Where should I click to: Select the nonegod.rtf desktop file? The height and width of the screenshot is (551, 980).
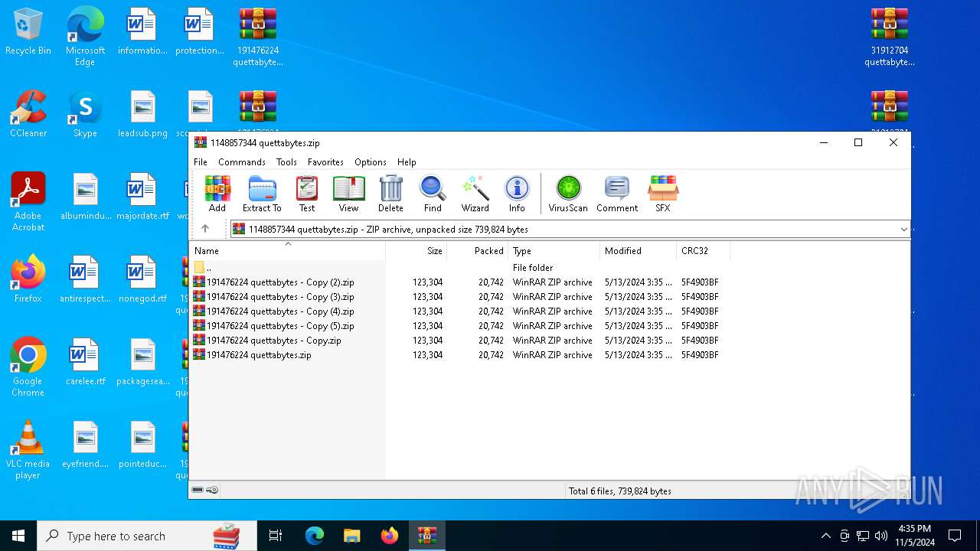pyautogui.click(x=142, y=279)
